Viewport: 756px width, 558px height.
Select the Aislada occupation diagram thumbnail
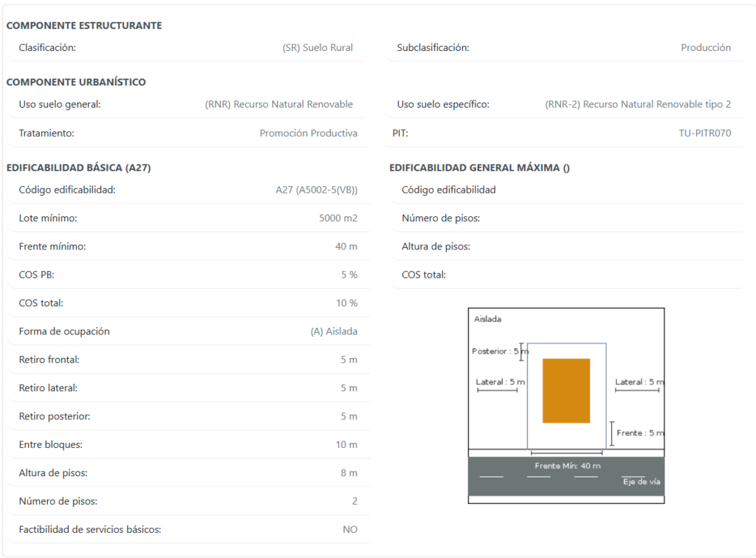point(566,406)
